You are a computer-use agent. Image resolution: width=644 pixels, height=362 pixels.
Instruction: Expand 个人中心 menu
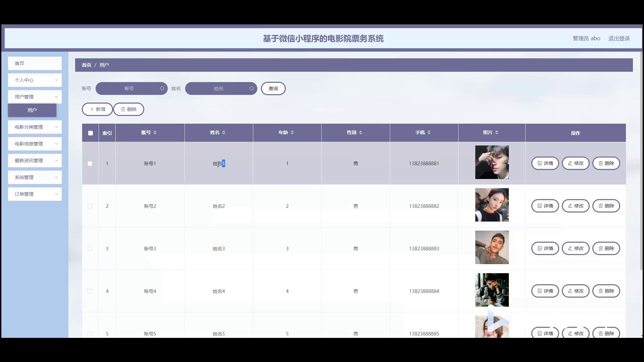coord(35,80)
